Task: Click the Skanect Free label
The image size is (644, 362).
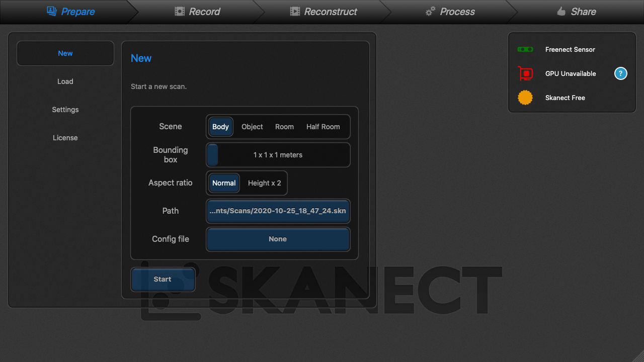Action: [565, 98]
